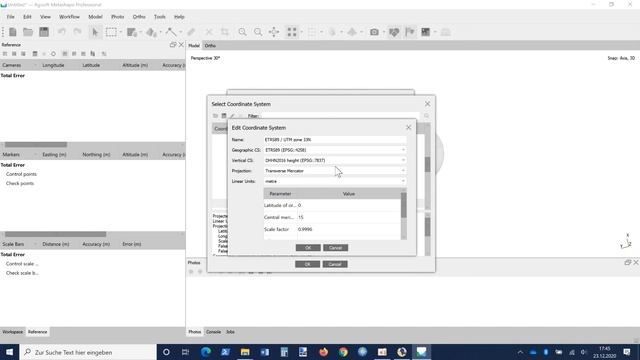
Task: Click the Windows Start button
Action: [x=9, y=352]
